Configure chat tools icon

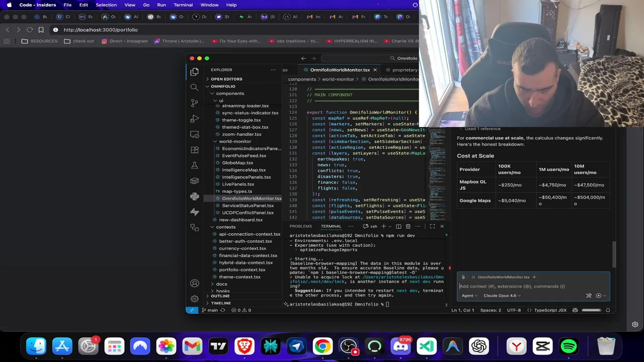tap(589, 296)
